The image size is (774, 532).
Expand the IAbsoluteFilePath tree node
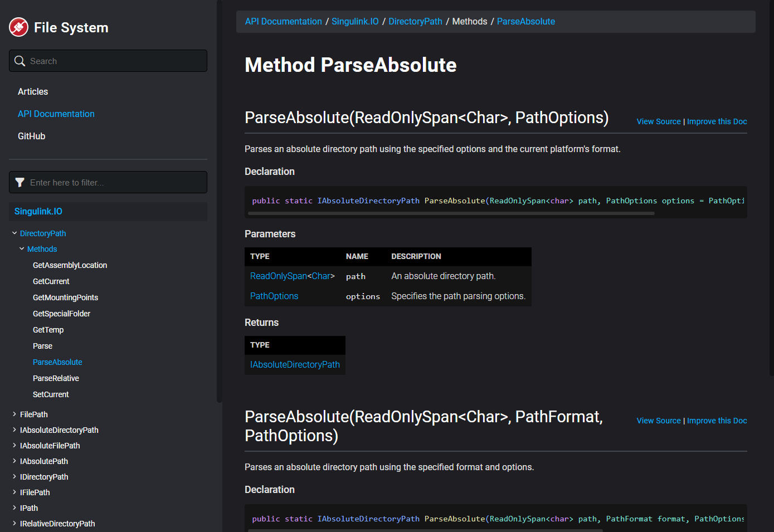click(x=14, y=446)
